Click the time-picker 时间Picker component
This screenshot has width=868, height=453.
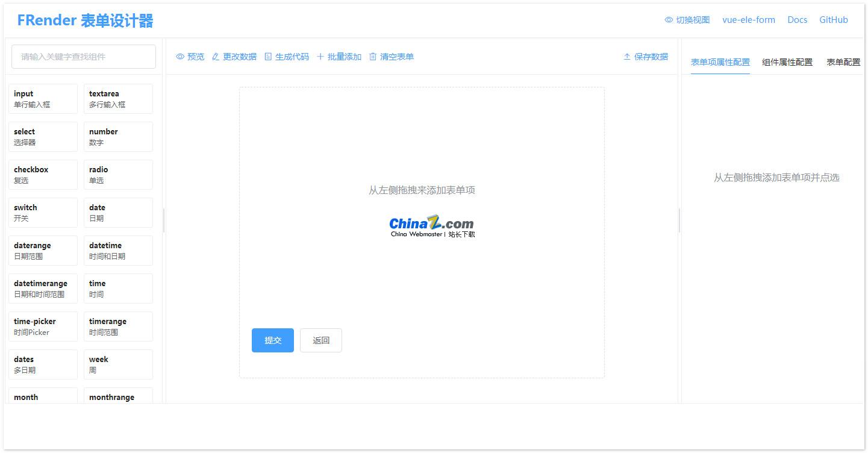point(43,326)
